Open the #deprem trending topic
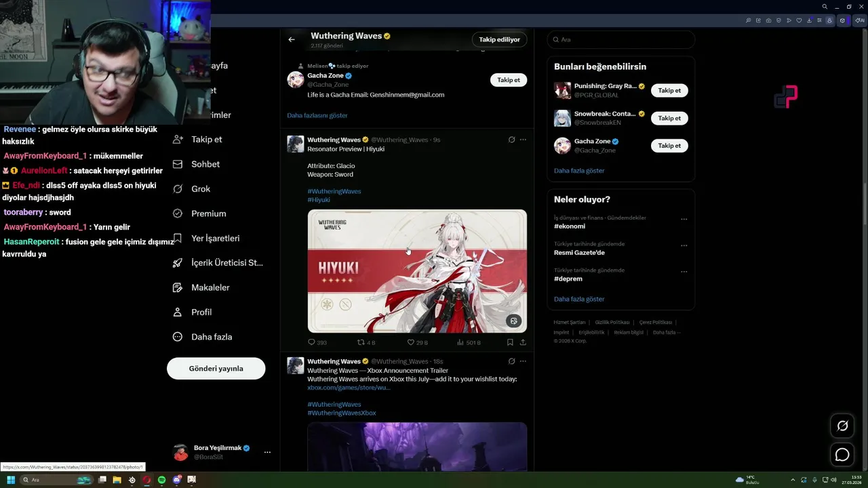Image resolution: width=868 pixels, height=488 pixels. click(568, 279)
